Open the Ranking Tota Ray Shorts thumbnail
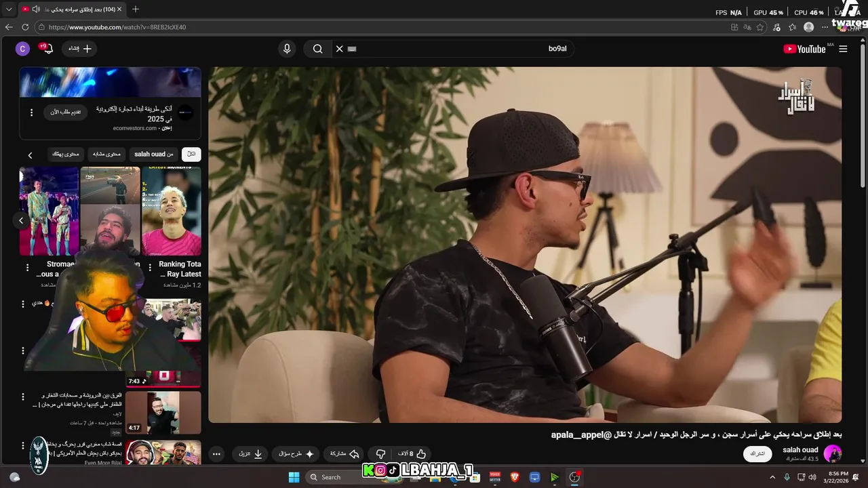Image resolution: width=868 pixels, height=488 pixels. (x=172, y=211)
